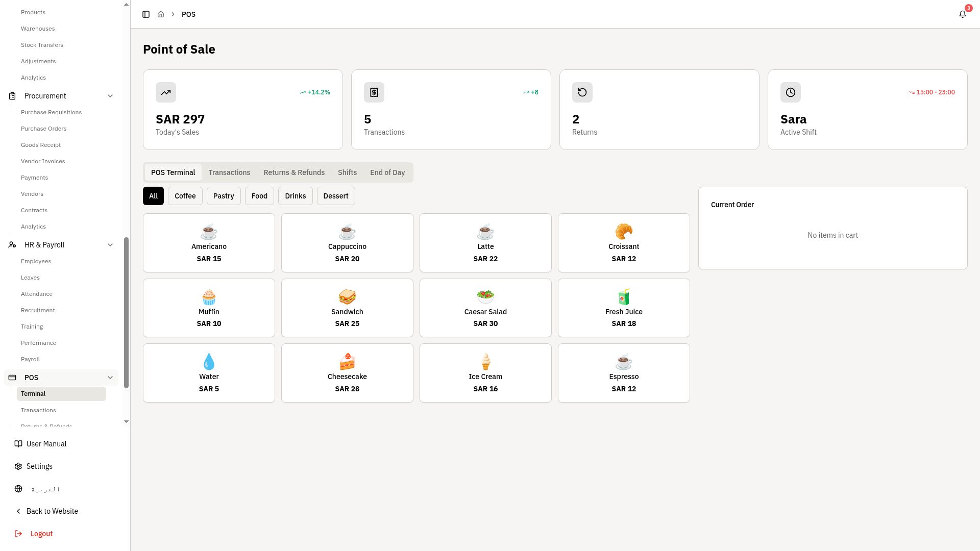Select the All category filter
This screenshot has height=551, width=980.
click(153, 196)
